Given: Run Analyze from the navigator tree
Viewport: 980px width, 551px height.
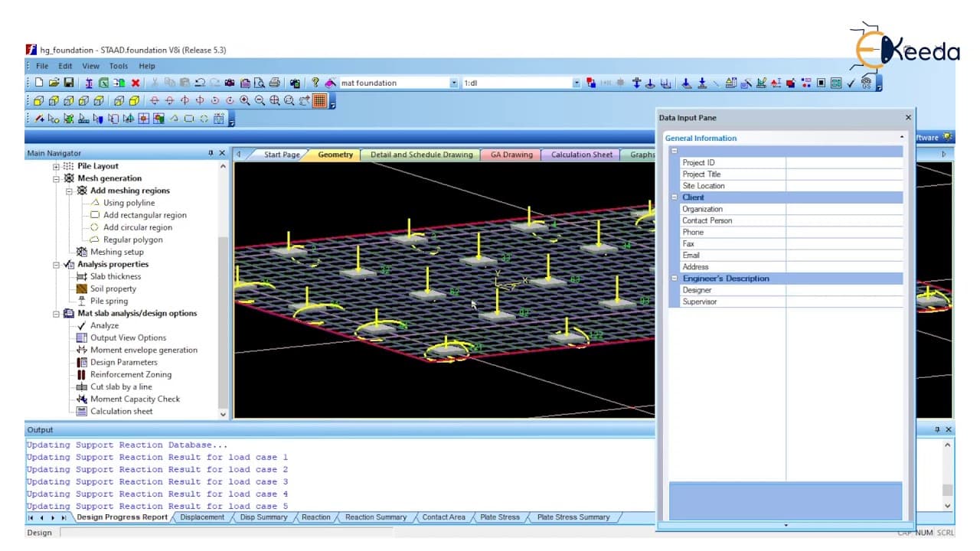Looking at the screenshot, I should 104,325.
